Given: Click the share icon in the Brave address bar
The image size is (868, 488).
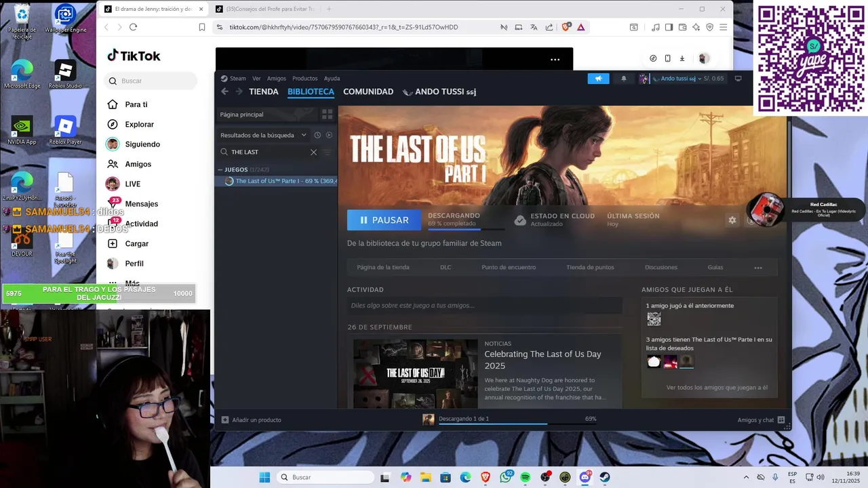Looking at the screenshot, I should coord(549,27).
